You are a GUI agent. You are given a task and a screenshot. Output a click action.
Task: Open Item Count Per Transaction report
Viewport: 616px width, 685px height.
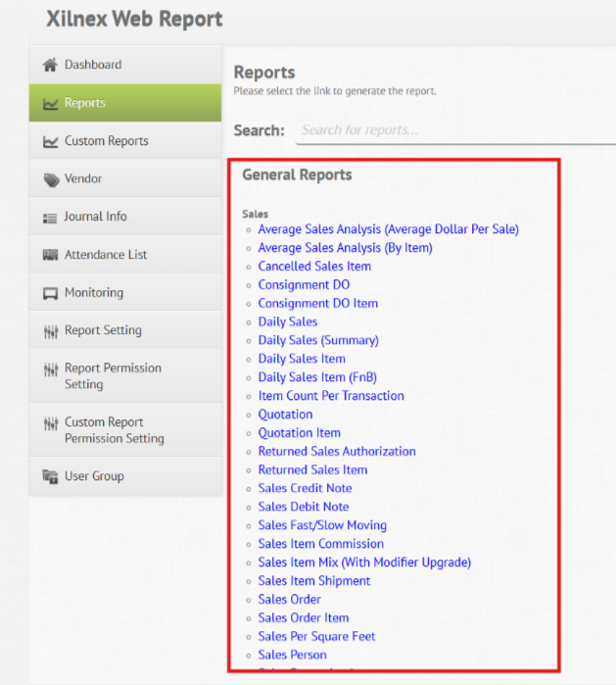pyautogui.click(x=331, y=396)
